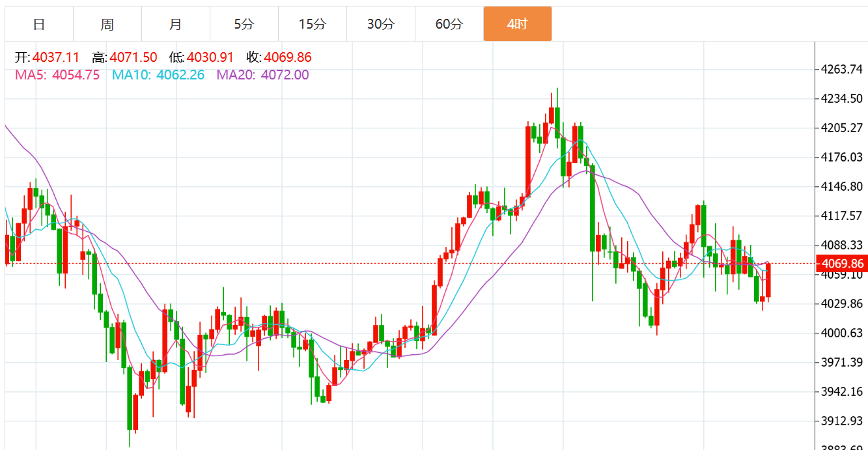Click the red 4069.86 current price tag
868x450 pixels.
point(843,264)
